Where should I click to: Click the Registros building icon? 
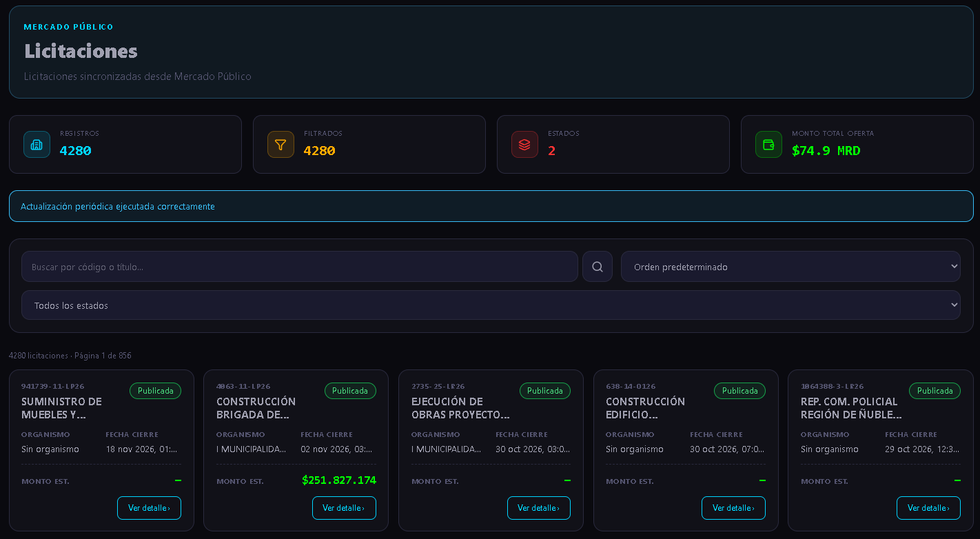pos(37,145)
